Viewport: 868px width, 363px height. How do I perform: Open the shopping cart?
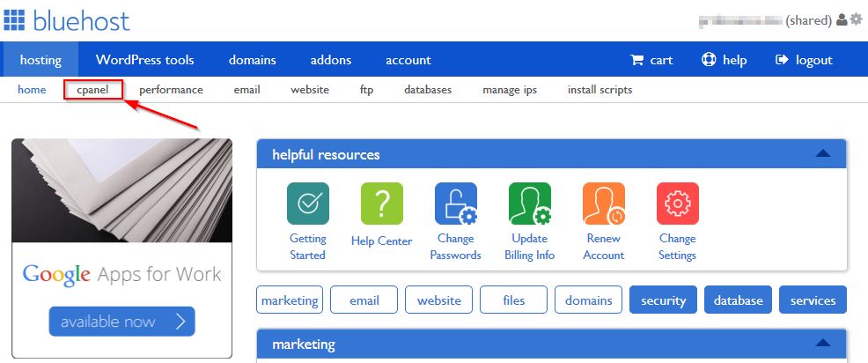(x=651, y=60)
